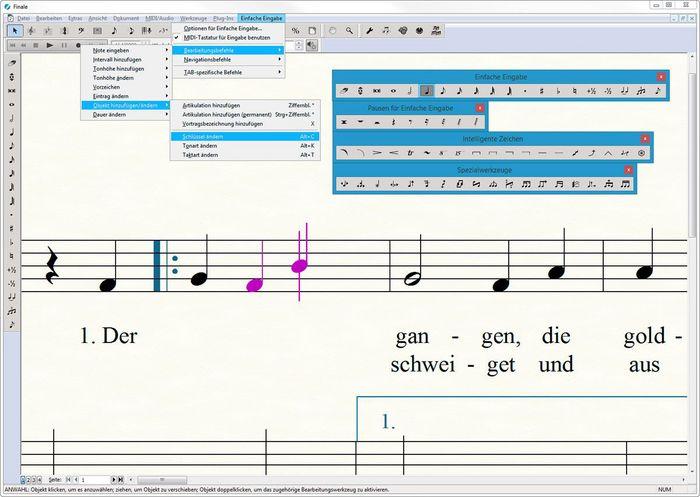This screenshot has width=700, height=497.
Task: Expand 'Eintrag ändern' submenu
Action: 125,96
